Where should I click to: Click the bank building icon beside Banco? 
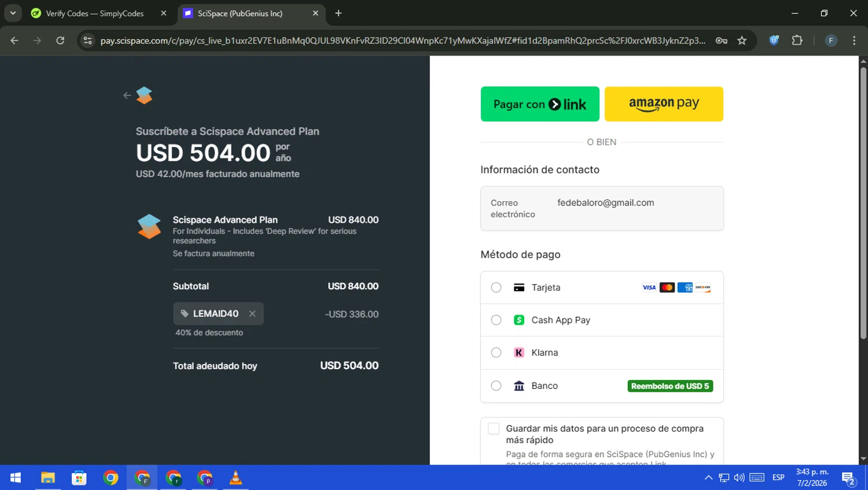[x=519, y=386]
